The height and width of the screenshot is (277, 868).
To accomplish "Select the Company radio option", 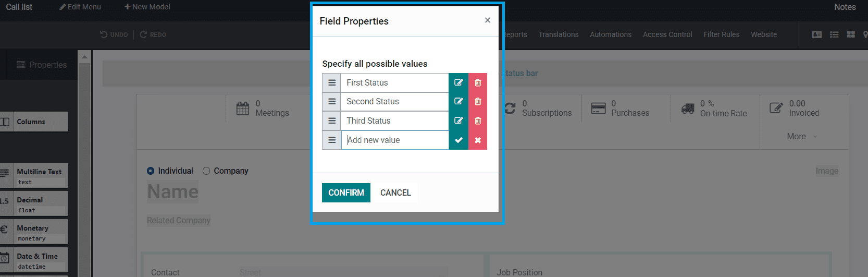I will coord(206,171).
